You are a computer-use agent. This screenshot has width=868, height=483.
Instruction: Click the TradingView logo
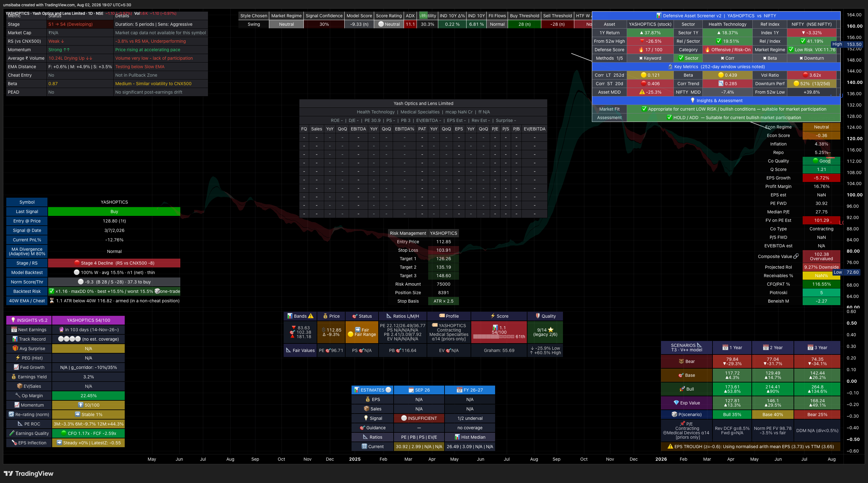[x=29, y=474]
